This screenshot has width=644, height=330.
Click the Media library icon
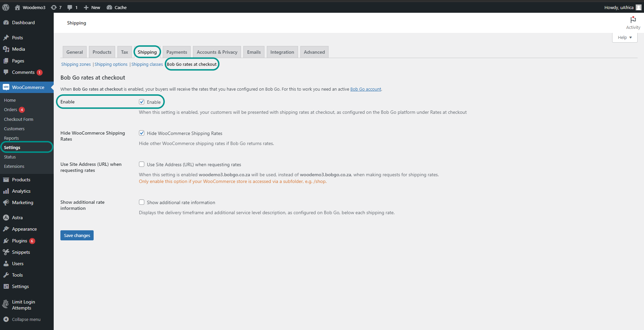[6, 49]
